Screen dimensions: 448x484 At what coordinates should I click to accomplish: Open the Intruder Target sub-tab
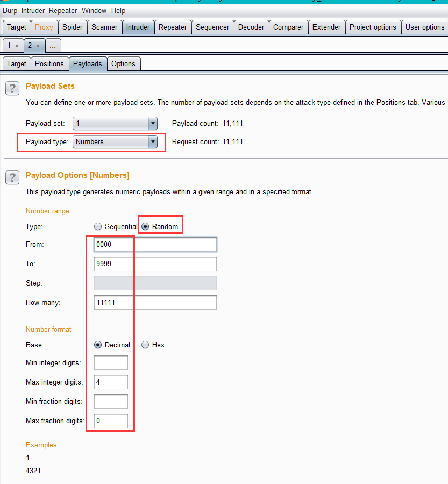click(x=17, y=63)
